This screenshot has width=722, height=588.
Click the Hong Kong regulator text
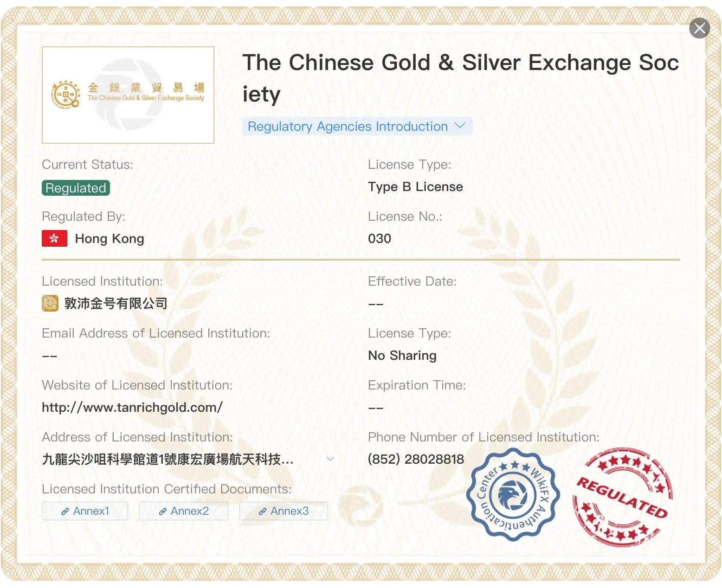[x=110, y=238]
